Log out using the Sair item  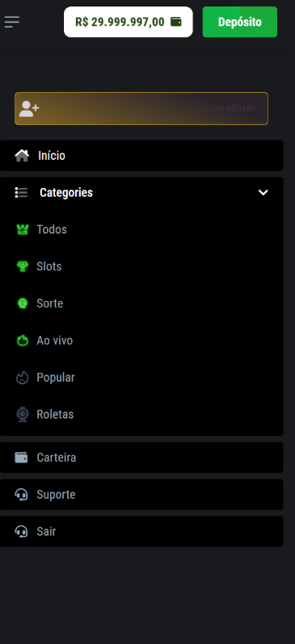(141, 532)
